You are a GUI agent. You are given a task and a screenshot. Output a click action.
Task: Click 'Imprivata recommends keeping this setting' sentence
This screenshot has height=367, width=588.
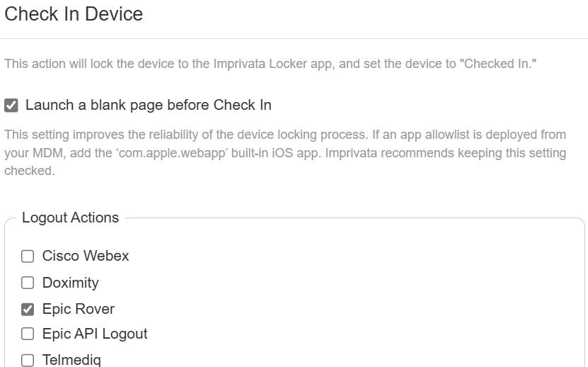(x=446, y=153)
